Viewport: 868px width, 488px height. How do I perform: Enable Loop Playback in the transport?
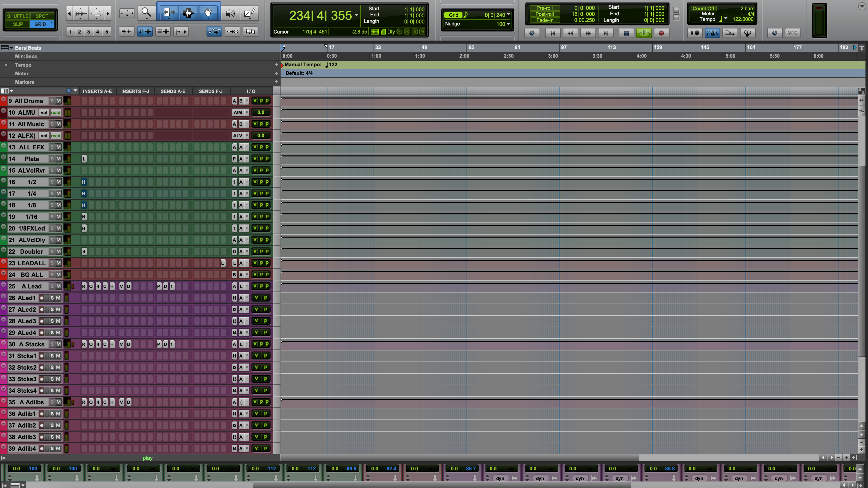tap(644, 33)
